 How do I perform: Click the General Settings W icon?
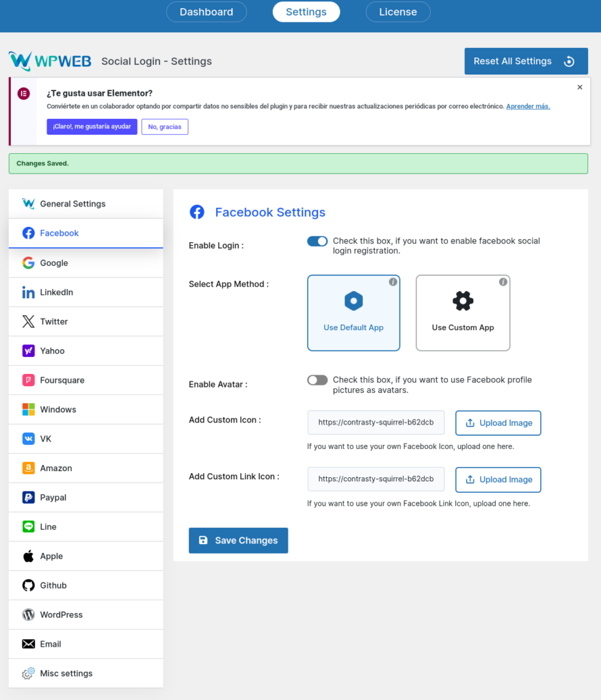[x=29, y=204]
